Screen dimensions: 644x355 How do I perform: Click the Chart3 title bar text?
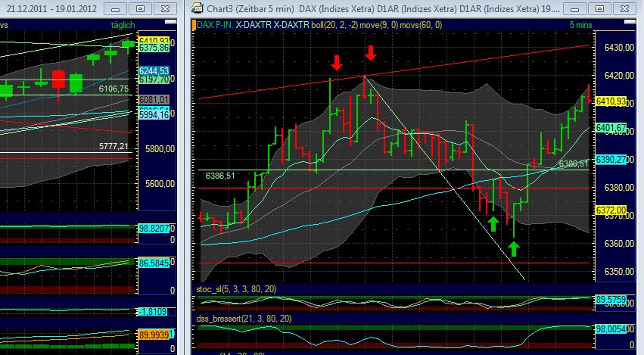pyautogui.click(x=383, y=8)
